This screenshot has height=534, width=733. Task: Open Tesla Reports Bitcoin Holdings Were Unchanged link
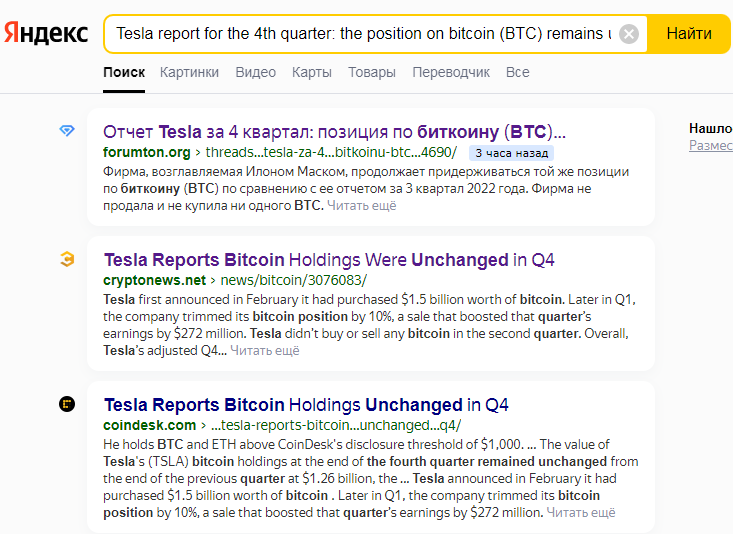pyautogui.click(x=329, y=260)
